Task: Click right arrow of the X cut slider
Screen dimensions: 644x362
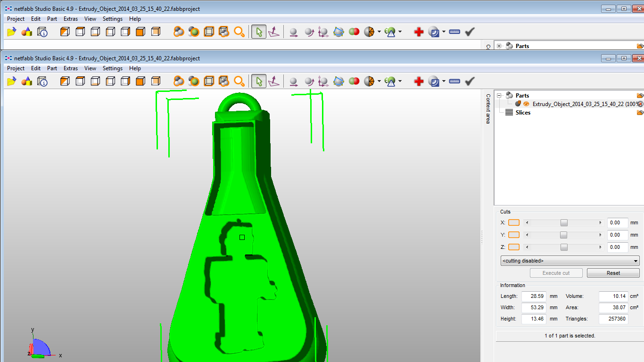Action: coord(600,222)
